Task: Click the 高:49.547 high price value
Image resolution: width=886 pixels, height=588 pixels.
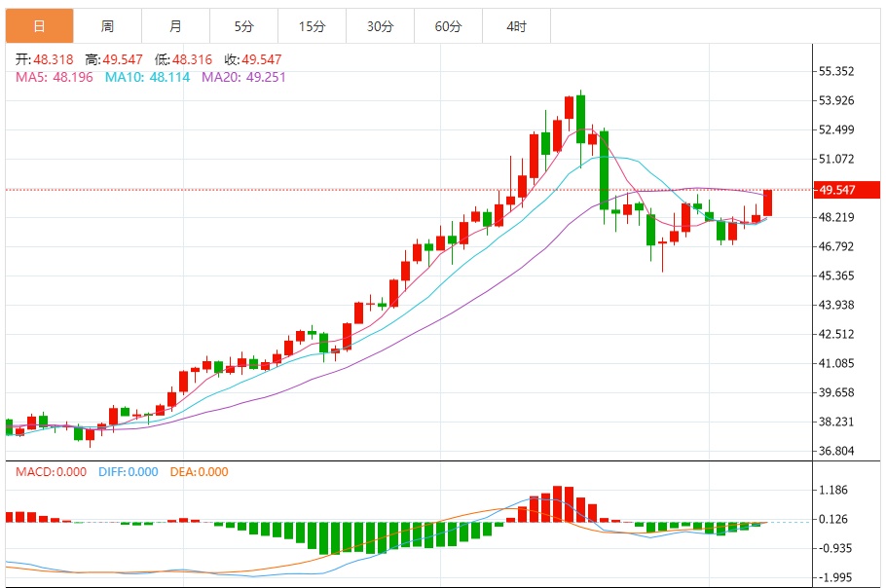Action: (x=114, y=59)
